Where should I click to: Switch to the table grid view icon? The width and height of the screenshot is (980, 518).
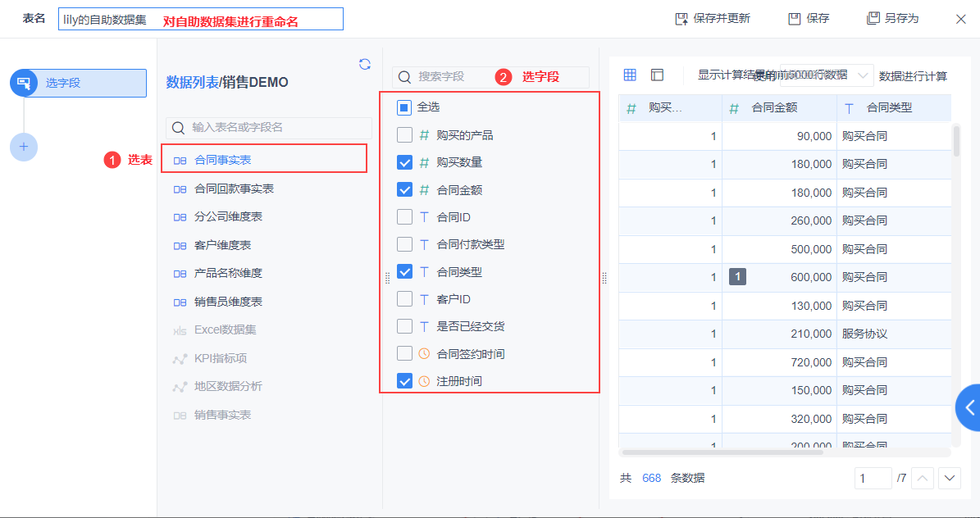point(630,75)
